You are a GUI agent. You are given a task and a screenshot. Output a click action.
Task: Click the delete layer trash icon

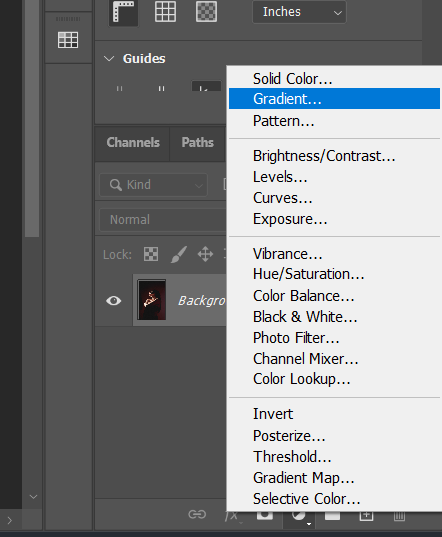399,516
